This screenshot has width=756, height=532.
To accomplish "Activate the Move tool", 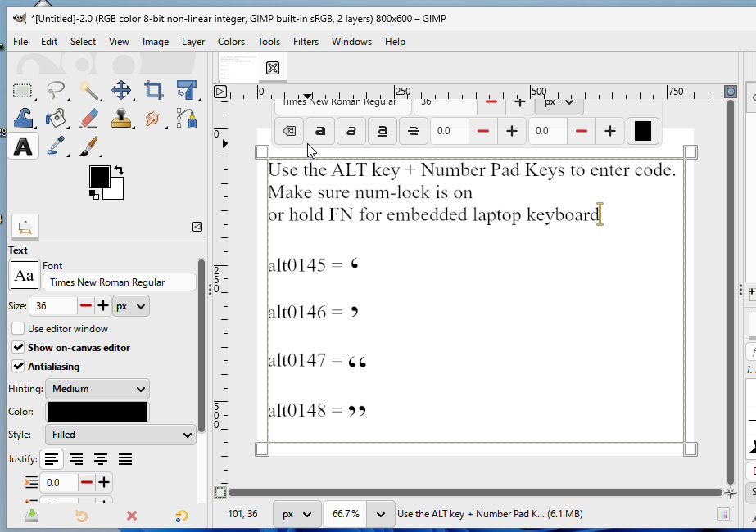I will click(x=121, y=90).
